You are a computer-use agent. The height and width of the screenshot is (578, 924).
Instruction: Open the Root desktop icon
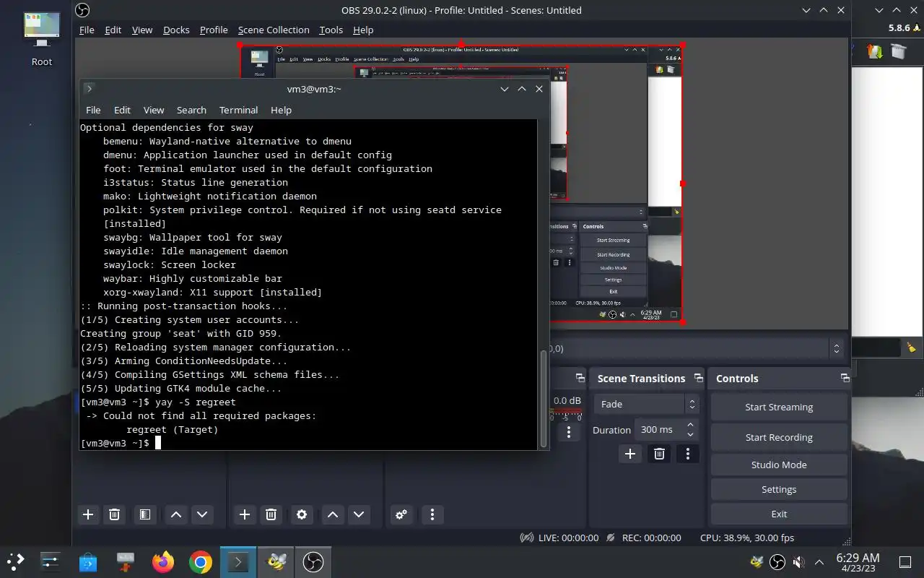tap(41, 39)
